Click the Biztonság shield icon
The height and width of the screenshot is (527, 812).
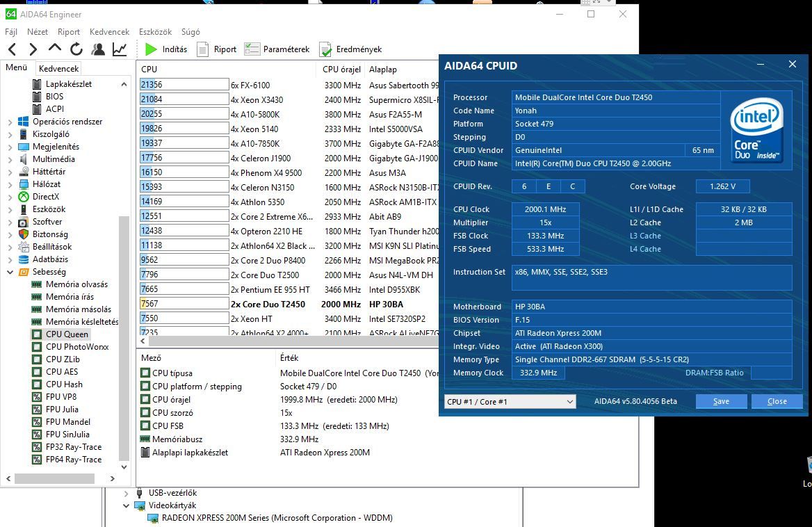[x=24, y=234]
